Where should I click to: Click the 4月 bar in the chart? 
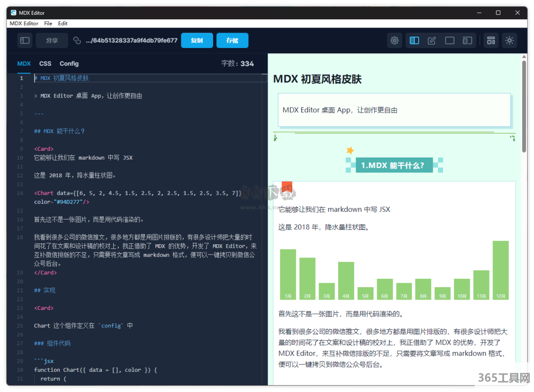[346, 281]
